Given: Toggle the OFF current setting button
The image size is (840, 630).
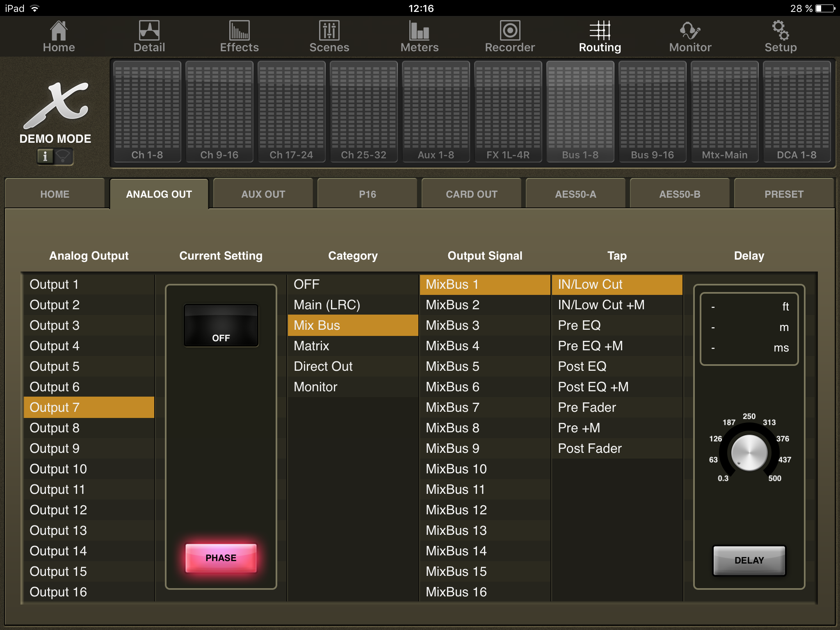Looking at the screenshot, I should (221, 326).
